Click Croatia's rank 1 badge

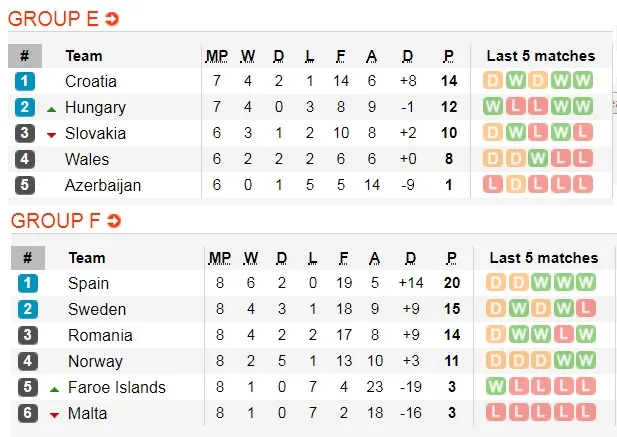(25, 81)
